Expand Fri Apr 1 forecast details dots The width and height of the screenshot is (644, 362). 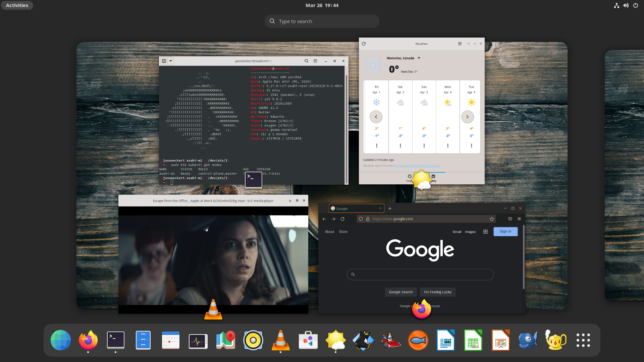tap(377, 145)
